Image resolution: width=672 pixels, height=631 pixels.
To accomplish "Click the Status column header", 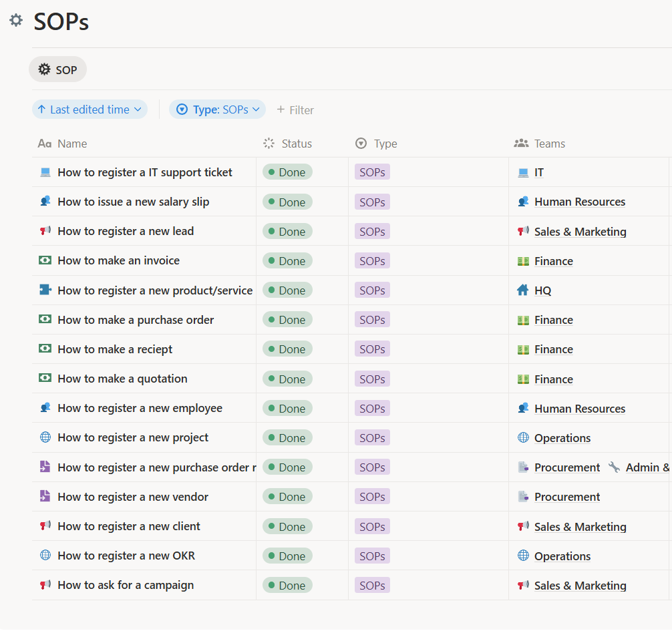I will coord(296,144).
